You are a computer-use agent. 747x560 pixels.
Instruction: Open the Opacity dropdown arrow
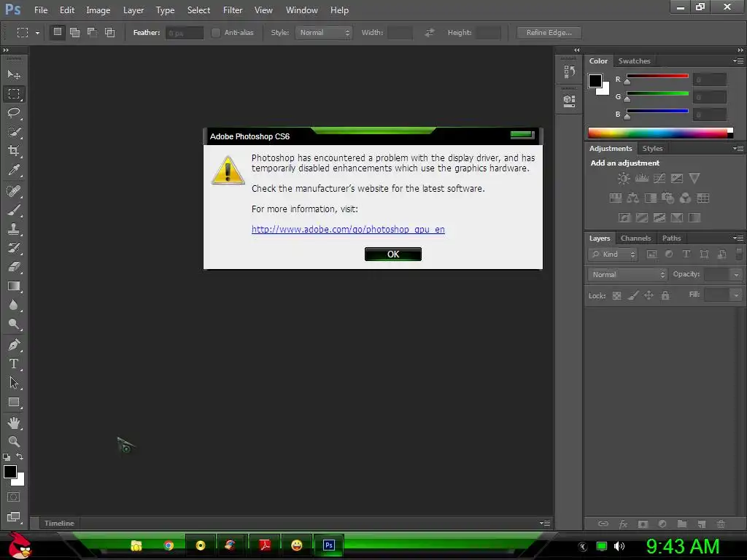coord(736,275)
